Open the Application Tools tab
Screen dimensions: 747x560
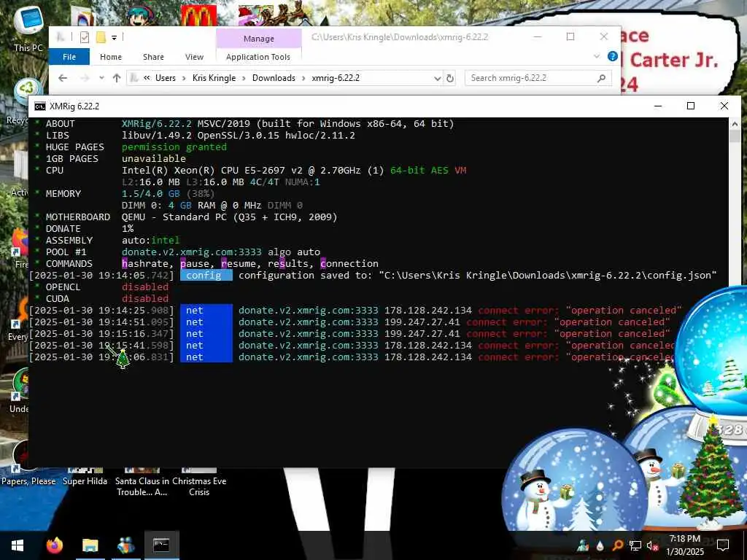258,57
